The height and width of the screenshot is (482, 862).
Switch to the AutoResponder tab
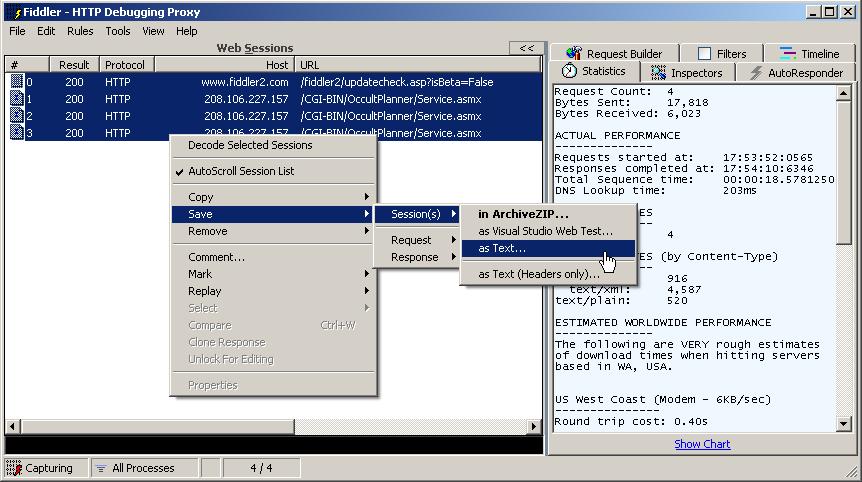click(x=796, y=73)
